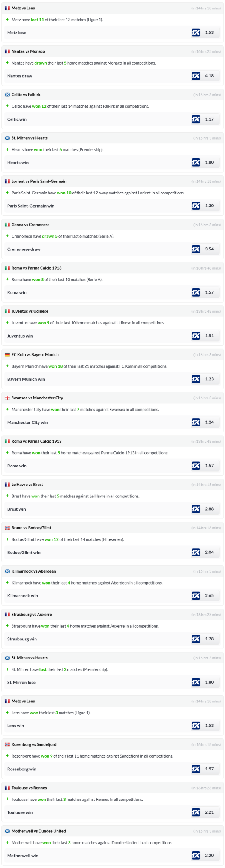Image resolution: width=225 pixels, height=868 pixels.
Task: Click the 1X icon in the Brest win row
Action: (x=196, y=509)
